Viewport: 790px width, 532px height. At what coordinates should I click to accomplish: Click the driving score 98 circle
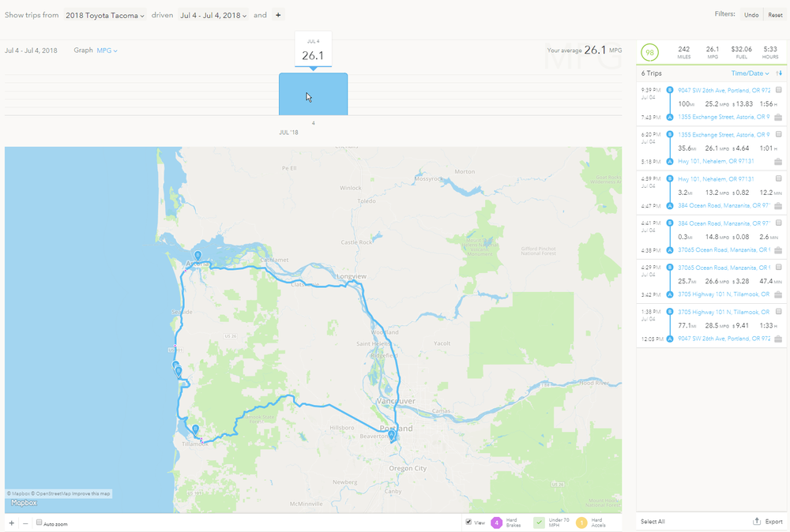click(x=650, y=52)
